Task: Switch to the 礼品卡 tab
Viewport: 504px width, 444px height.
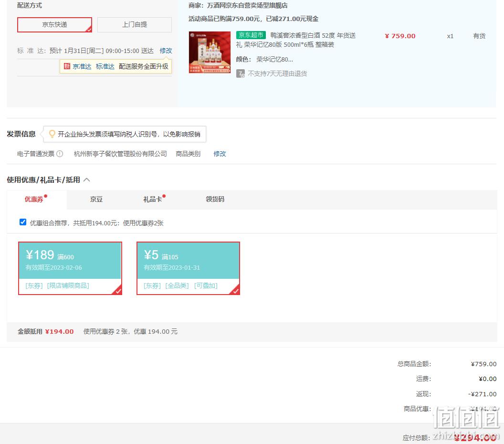Action: 153,200
